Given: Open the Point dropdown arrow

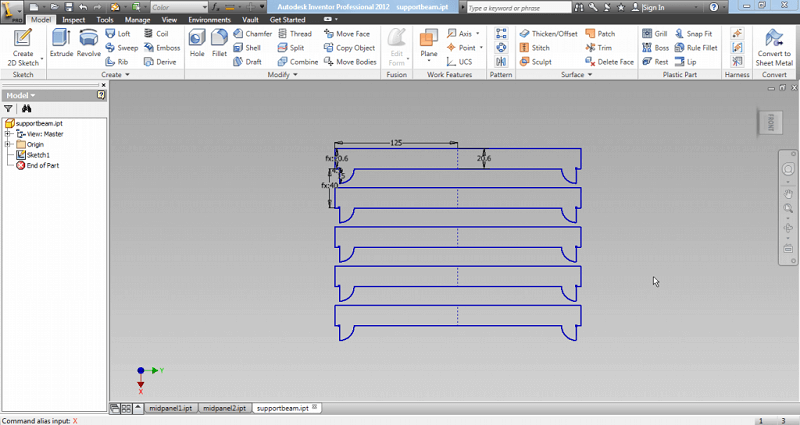Looking at the screenshot, I should (481, 48).
